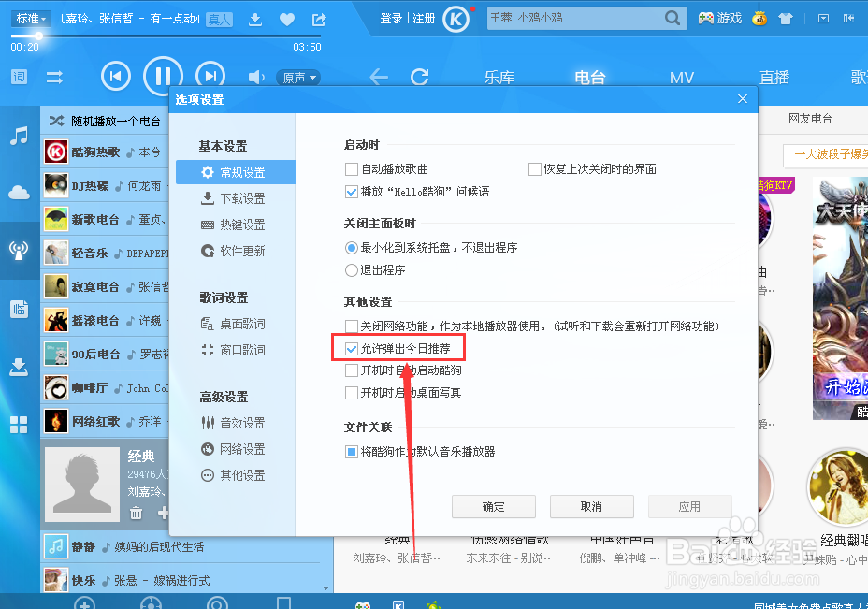Screen dimensions: 868x609
Task: Click the 随机播放一个电台 shuffle icon
Action: click(x=54, y=121)
